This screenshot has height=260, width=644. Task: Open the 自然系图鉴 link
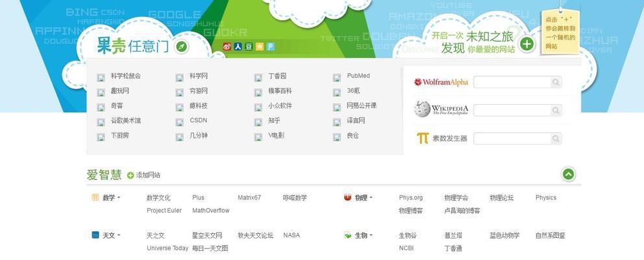tap(551, 236)
